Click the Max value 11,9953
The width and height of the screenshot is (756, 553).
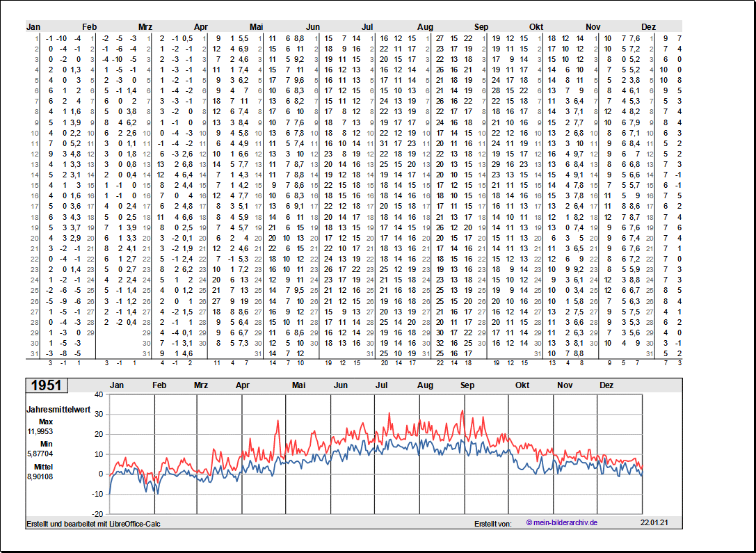(40, 431)
